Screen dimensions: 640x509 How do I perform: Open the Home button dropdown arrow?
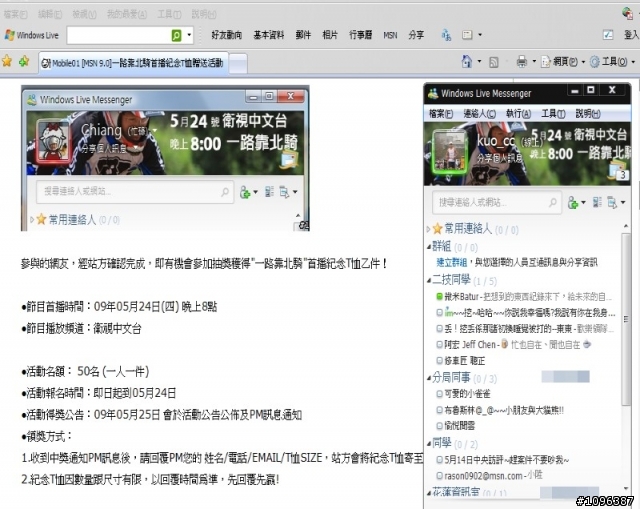point(479,62)
